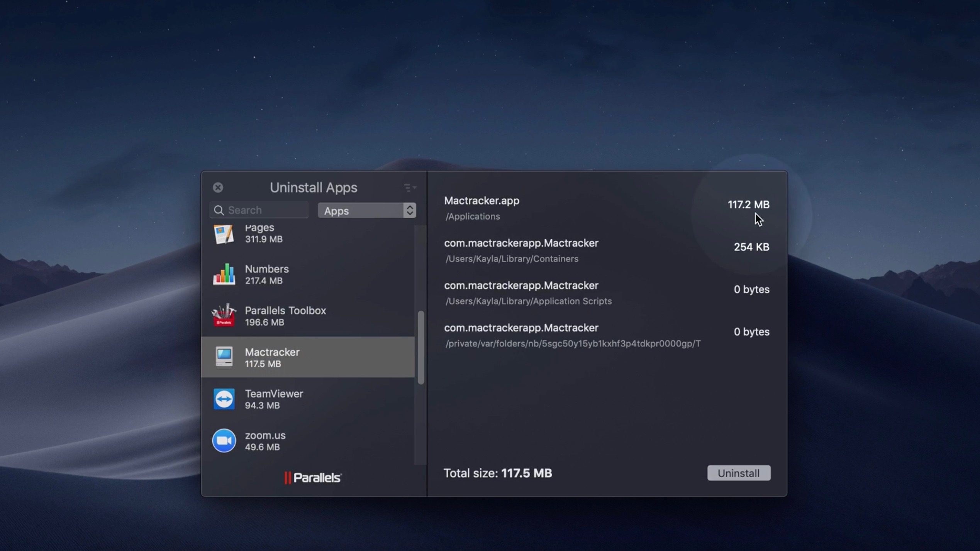Image resolution: width=980 pixels, height=551 pixels.
Task: Click the Parallels Toolbox app icon
Action: click(224, 316)
